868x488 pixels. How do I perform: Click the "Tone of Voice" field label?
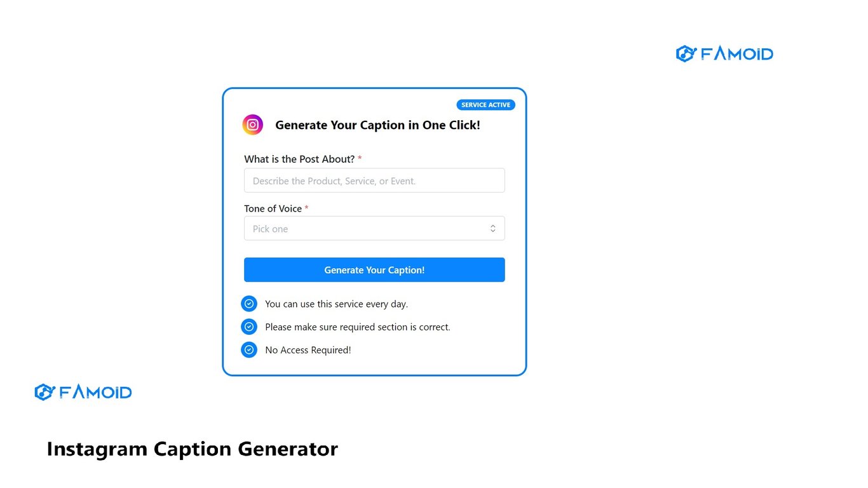273,208
